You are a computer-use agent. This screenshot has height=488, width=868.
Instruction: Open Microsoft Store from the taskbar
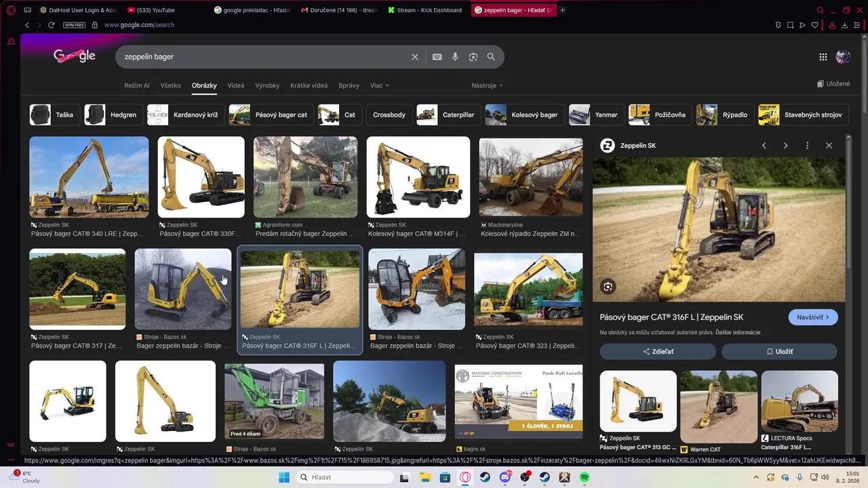click(446, 477)
